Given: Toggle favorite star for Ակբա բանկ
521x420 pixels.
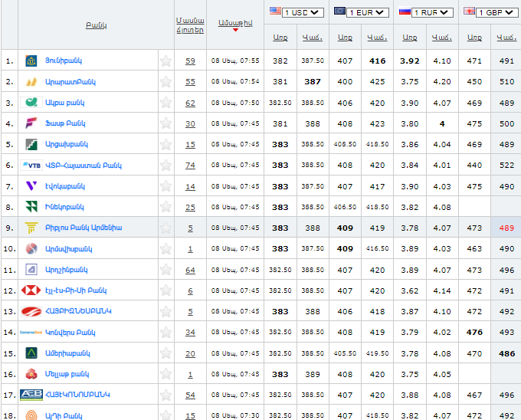Looking at the screenshot, I should 165,103.
